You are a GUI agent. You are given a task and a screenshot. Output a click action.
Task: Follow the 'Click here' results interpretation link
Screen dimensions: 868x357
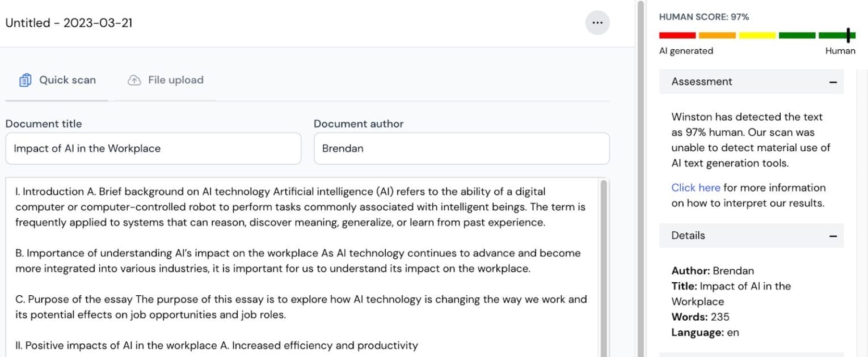(696, 188)
